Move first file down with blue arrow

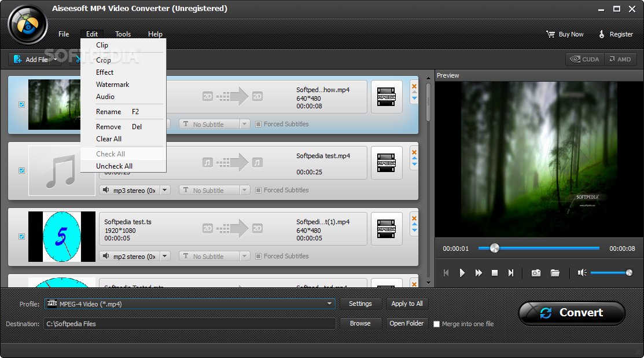click(x=414, y=98)
